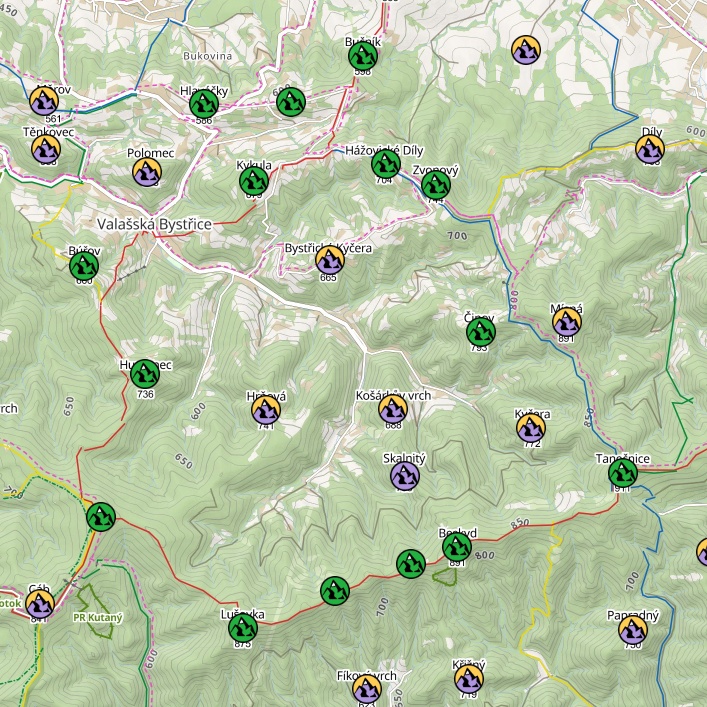Open the Tanečnice green summit marker

click(623, 473)
